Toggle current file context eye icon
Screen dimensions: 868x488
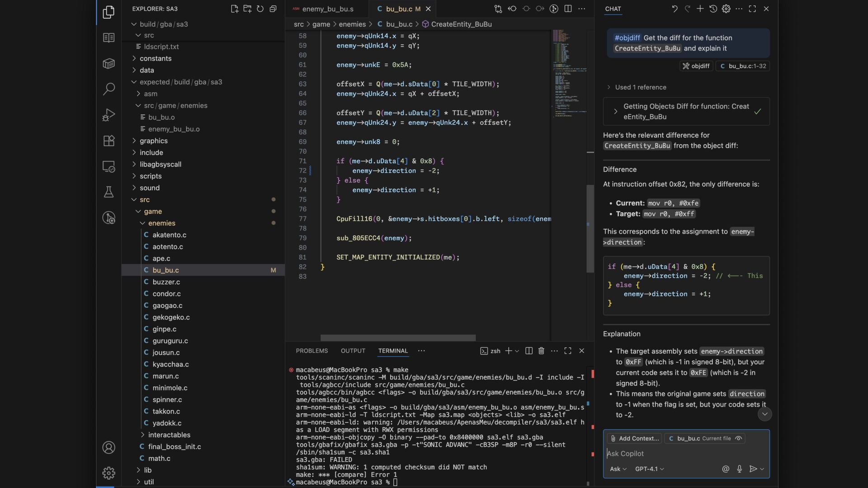(738, 438)
